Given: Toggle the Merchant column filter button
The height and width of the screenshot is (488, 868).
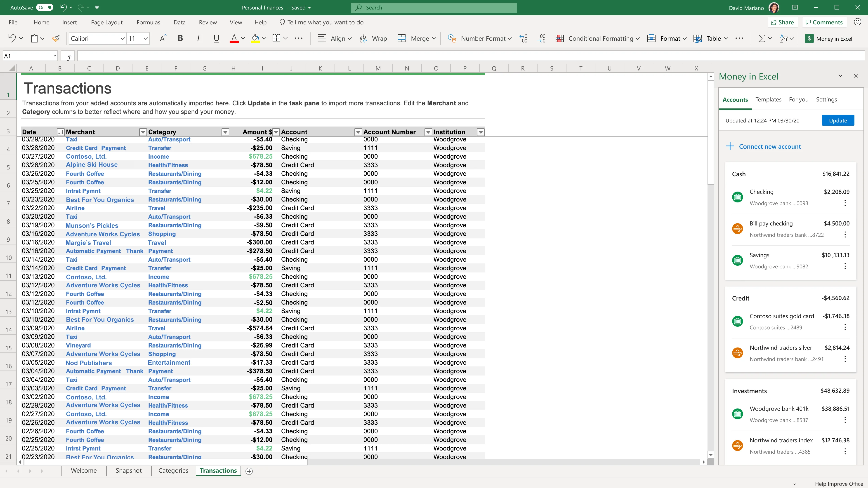Looking at the screenshot, I should (143, 132).
